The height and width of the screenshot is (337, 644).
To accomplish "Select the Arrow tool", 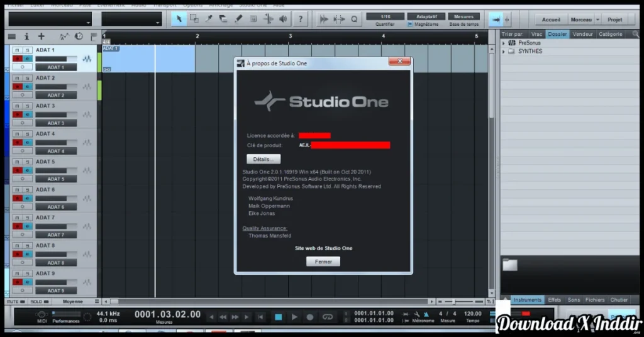I will click(179, 19).
